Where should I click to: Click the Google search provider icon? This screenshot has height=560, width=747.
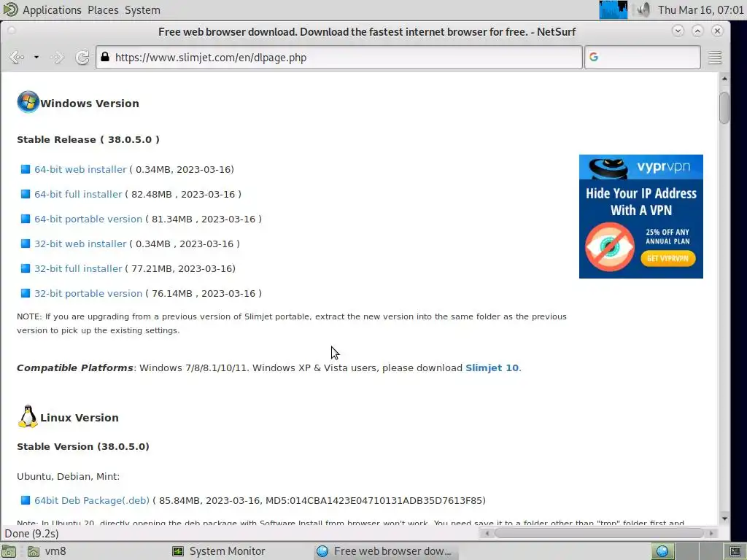pyautogui.click(x=594, y=57)
